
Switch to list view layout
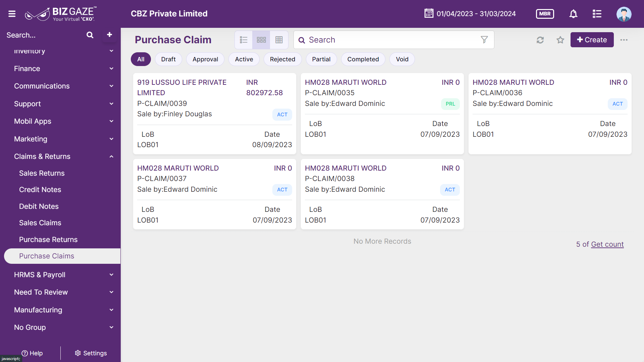(244, 40)
